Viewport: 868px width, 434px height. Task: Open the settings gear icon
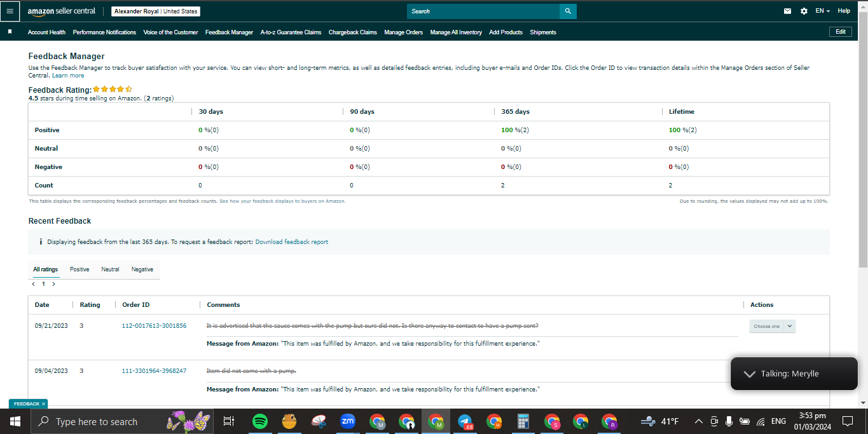(x=804, y=11)
